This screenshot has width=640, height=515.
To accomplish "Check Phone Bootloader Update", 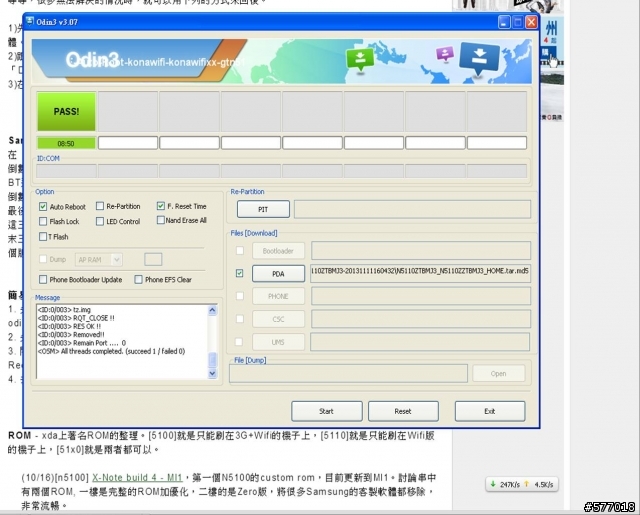I will 43,280.
